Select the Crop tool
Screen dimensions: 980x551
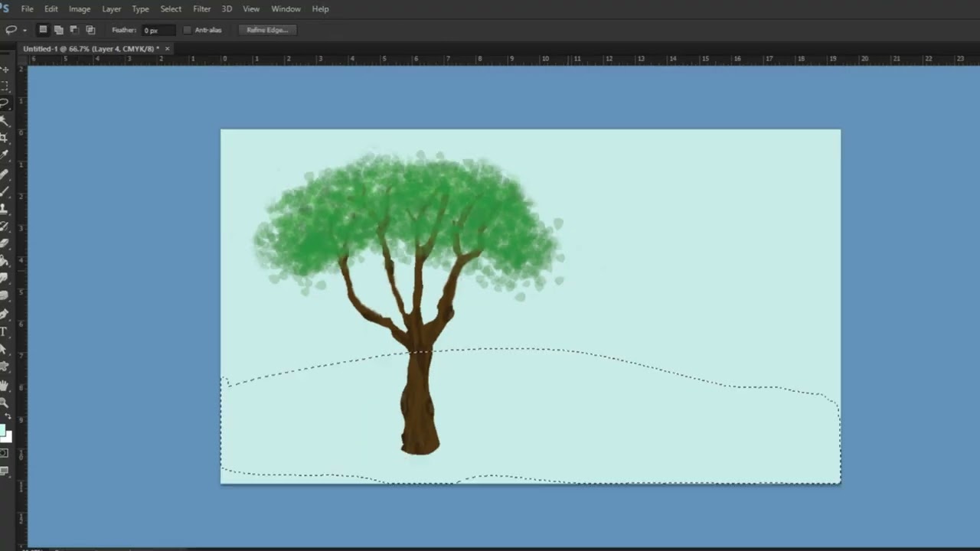[4, 138]
